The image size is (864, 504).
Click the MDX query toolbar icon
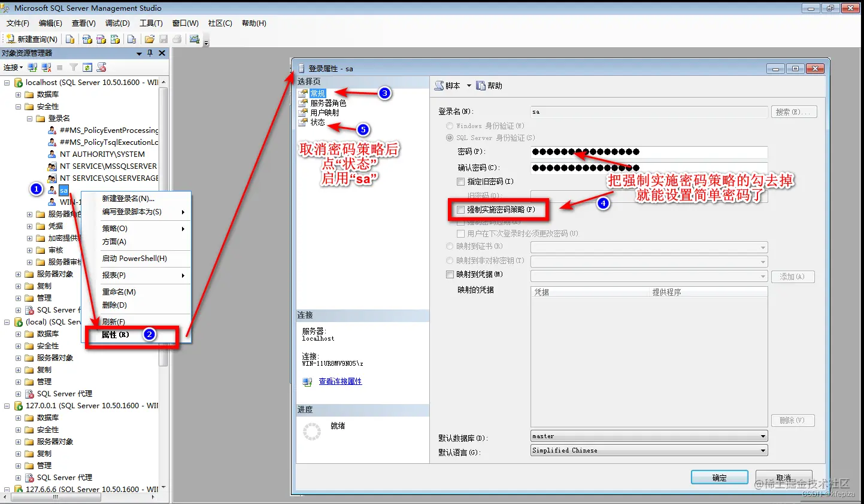(x=87, y=39)
